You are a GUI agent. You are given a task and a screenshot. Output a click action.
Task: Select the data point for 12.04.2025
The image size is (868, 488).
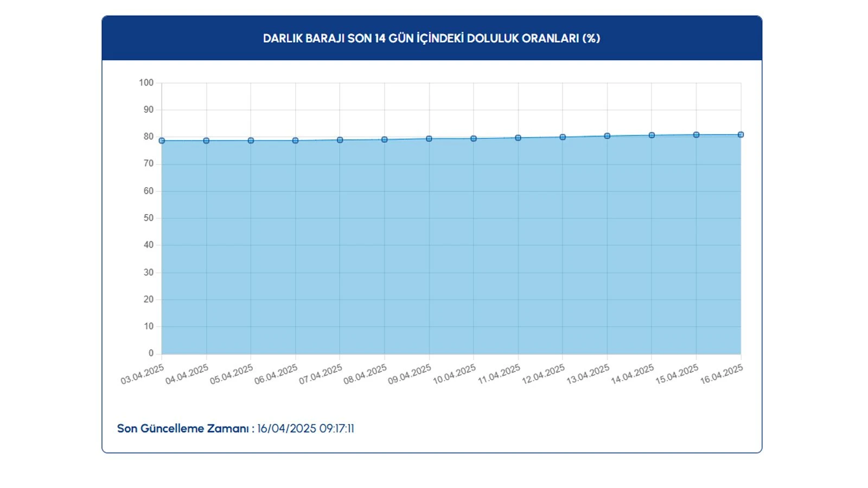click(x=563, y=137)
